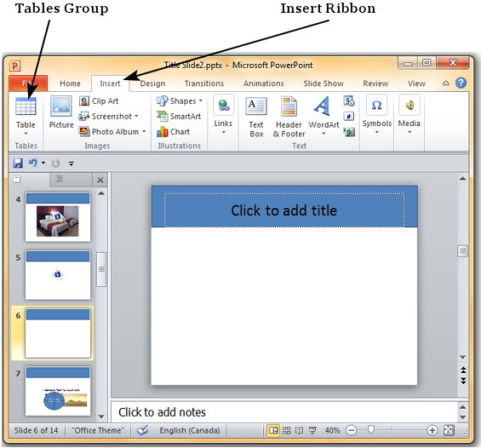Save the presentation from Quick Access toolbar
Image resolution: width=481 pixels, height=448 pixels.
[18, 163]
